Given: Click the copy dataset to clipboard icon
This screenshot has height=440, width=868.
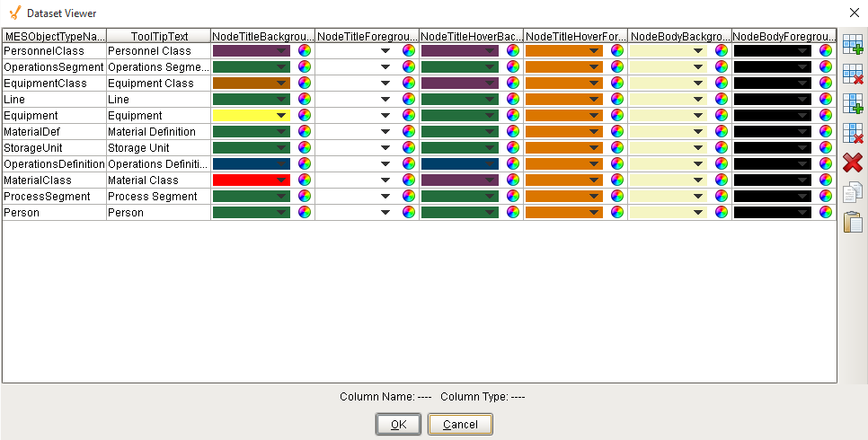Looking at the screenshot, I should [x=852, y=192].
